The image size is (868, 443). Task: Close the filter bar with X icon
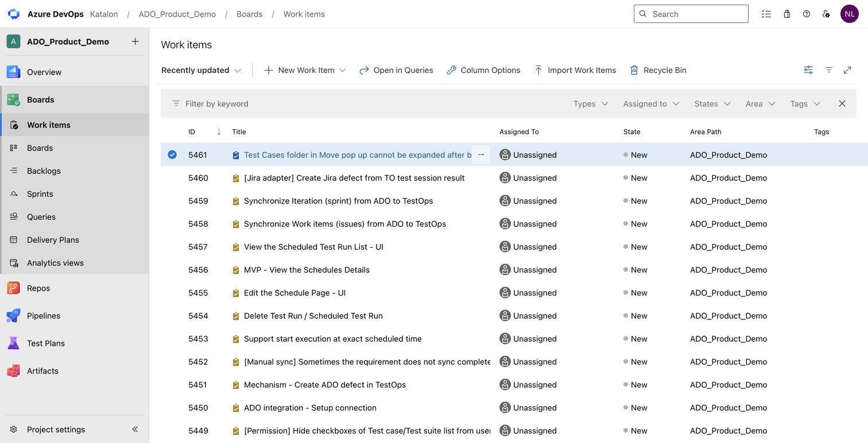coord(842,103)
